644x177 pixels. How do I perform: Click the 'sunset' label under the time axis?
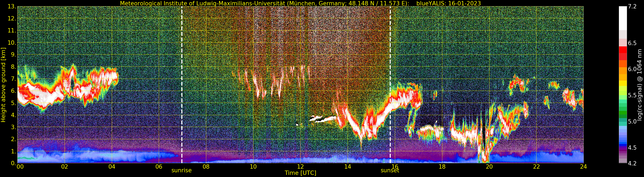(x=390, y=171)
